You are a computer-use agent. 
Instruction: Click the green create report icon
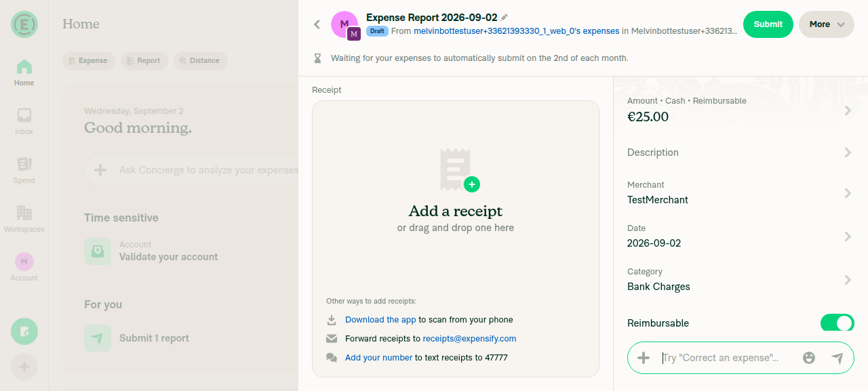24,331
